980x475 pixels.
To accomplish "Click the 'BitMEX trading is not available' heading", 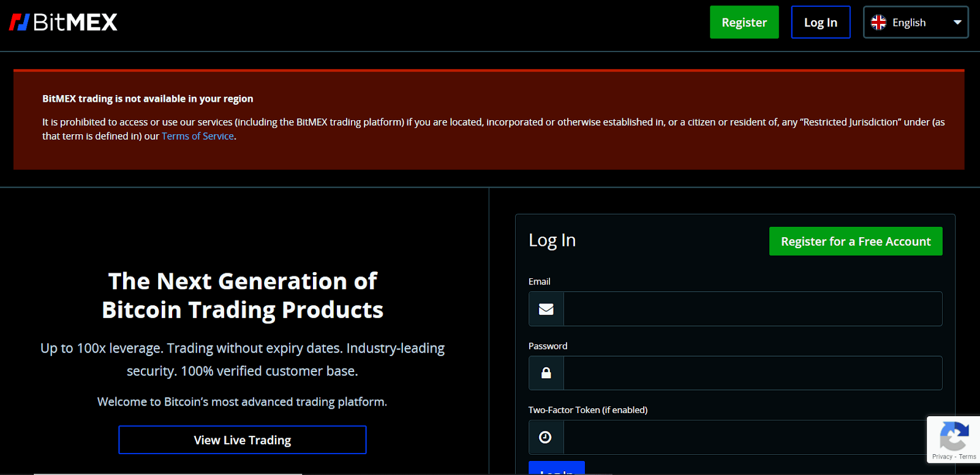I will tap(148, 99).
